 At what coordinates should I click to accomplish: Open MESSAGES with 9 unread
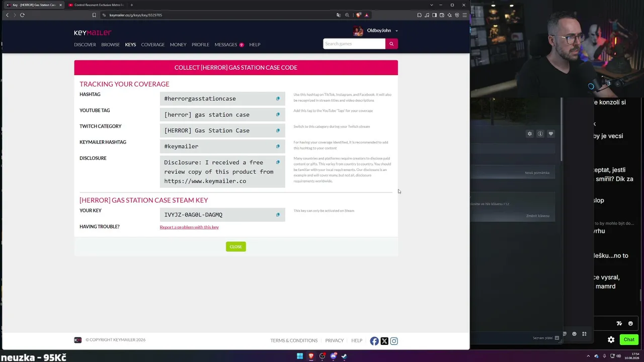[229, 45]
